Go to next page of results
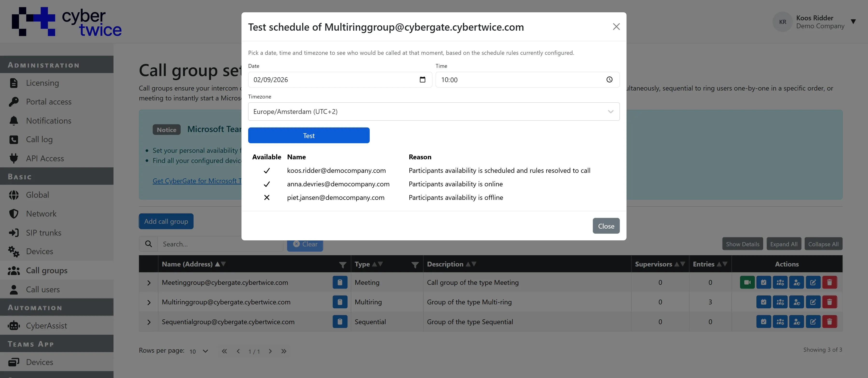The height and width of the screenshot is (378, 868). 270,351
